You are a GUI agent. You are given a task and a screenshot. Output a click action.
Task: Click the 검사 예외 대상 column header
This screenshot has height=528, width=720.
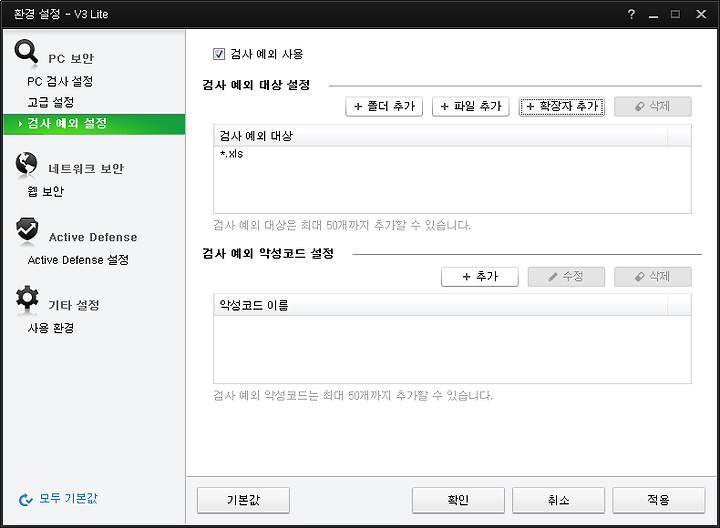pos(441,136)
